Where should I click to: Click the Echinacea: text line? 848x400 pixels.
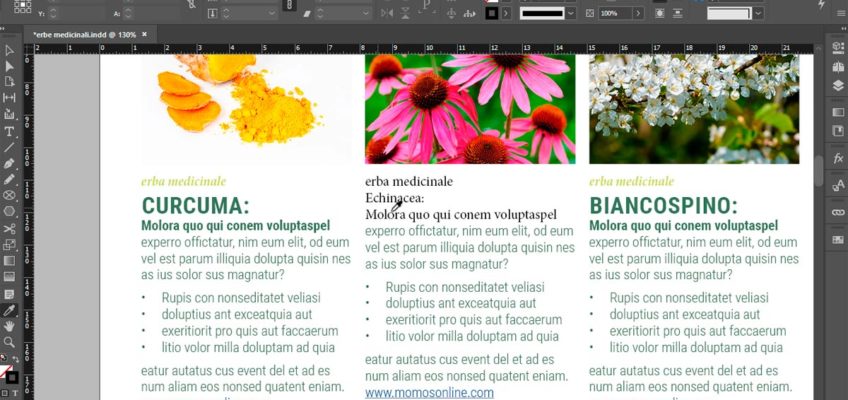point(395,198)
